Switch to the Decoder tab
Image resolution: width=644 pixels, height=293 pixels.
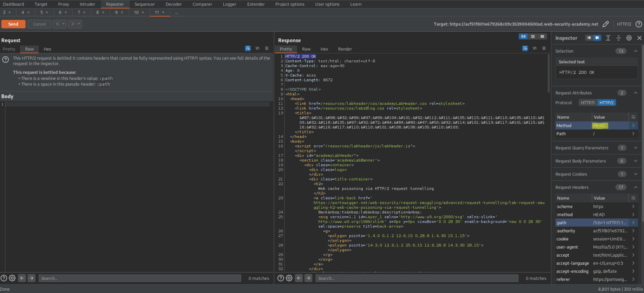click(174, 4)
